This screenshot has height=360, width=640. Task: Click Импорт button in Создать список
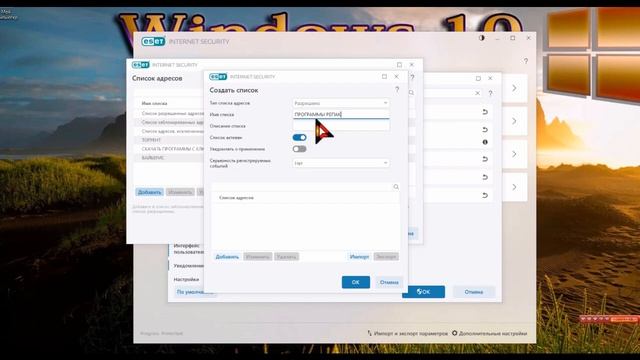pos(359,257)
